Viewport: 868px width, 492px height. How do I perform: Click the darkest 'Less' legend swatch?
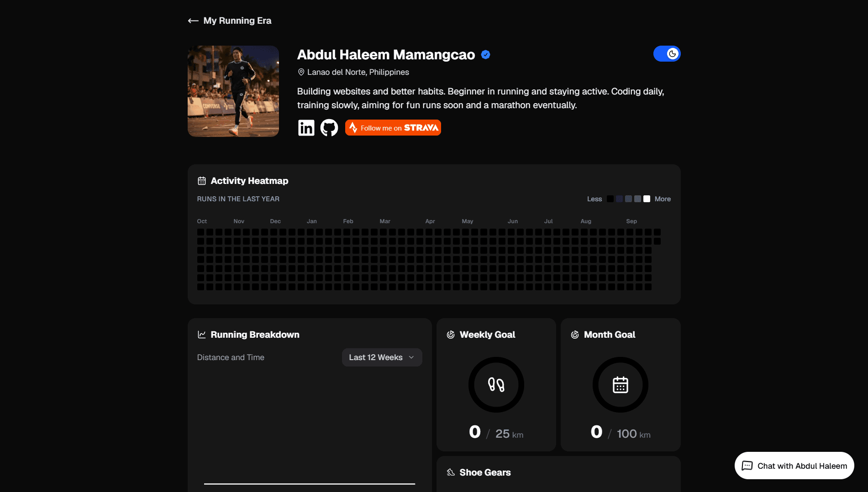[610, 199]
